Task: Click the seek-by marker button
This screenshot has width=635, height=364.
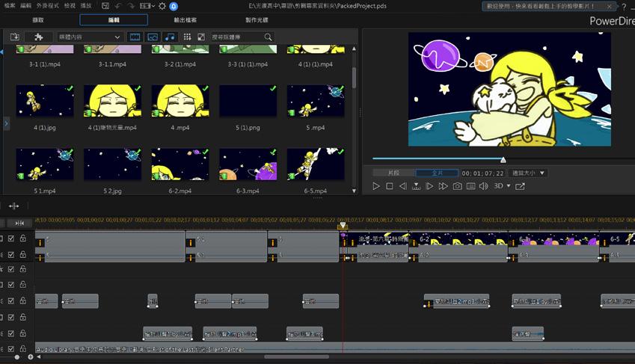Action: (416, 186)
